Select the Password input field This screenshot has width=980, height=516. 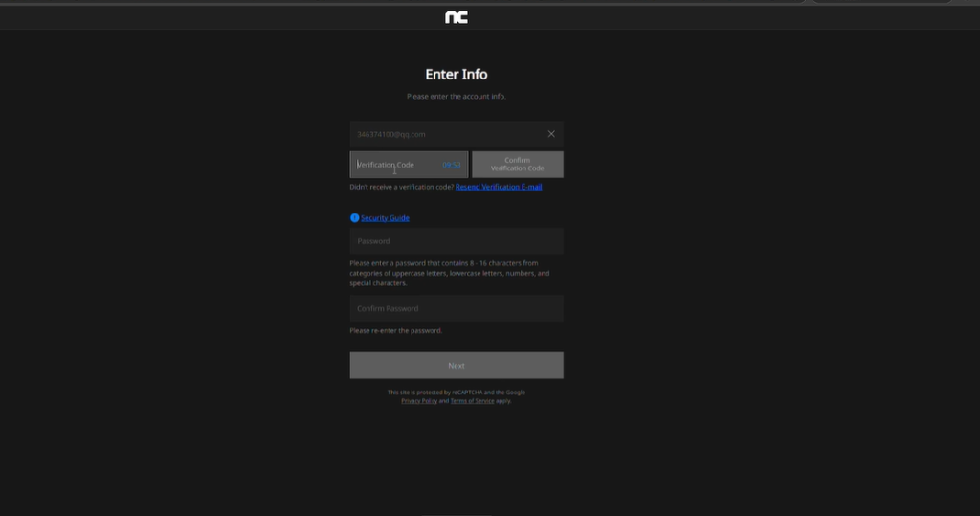pos(457,241)
